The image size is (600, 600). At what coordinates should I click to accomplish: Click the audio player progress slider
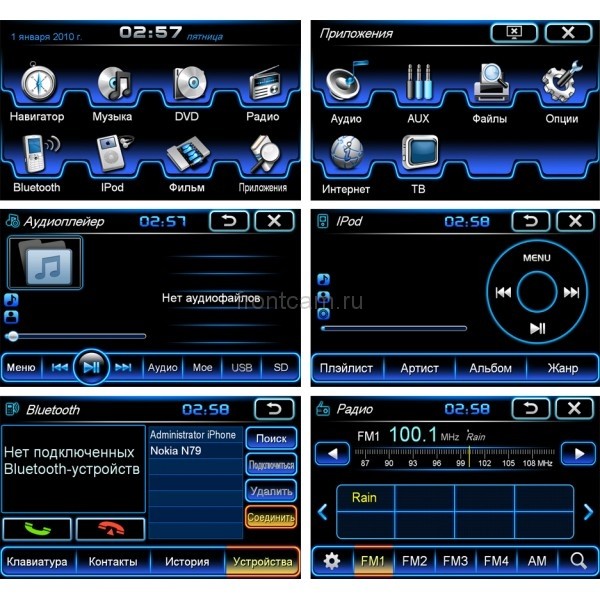click(x=78, y=336)
